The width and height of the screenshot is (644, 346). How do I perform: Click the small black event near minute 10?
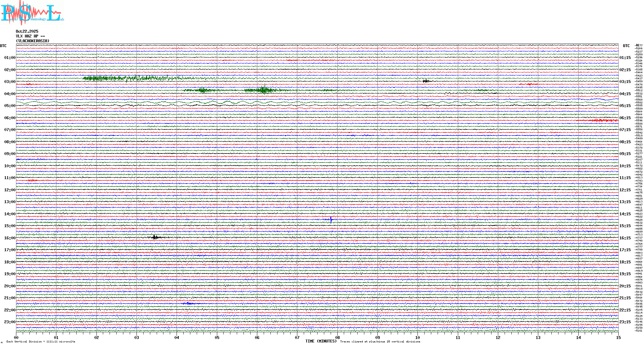(x=426, y=81)
